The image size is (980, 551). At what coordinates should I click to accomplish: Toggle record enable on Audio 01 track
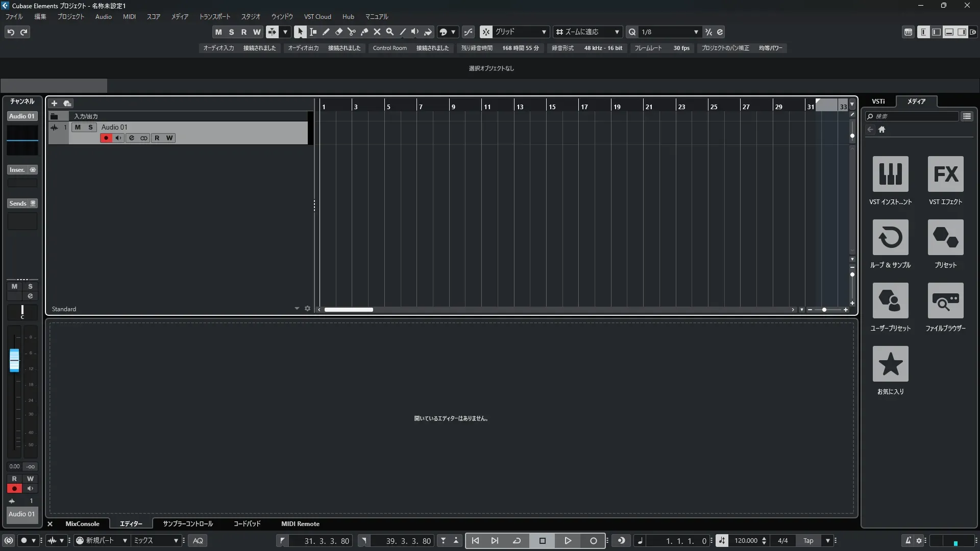106,138
